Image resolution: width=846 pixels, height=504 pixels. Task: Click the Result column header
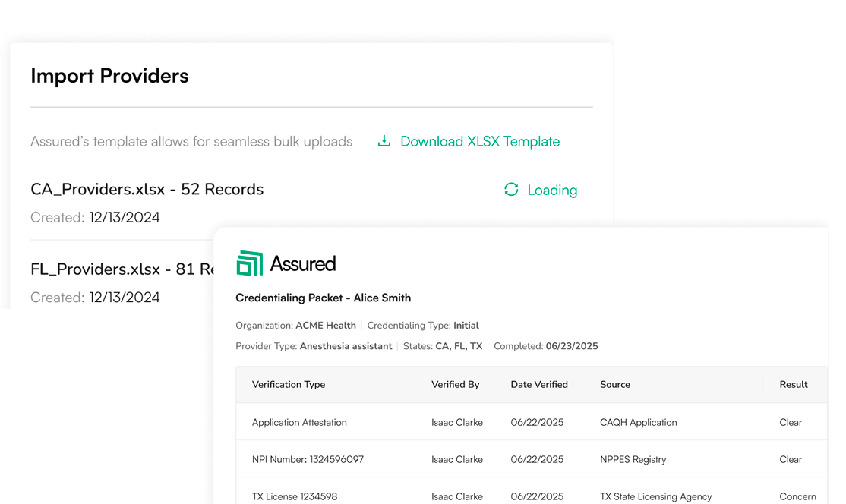click(794, 384)
